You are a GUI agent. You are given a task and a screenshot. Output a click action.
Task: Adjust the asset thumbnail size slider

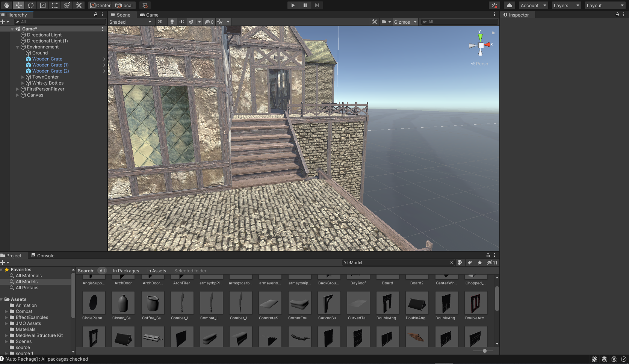(x=485, y=351)
